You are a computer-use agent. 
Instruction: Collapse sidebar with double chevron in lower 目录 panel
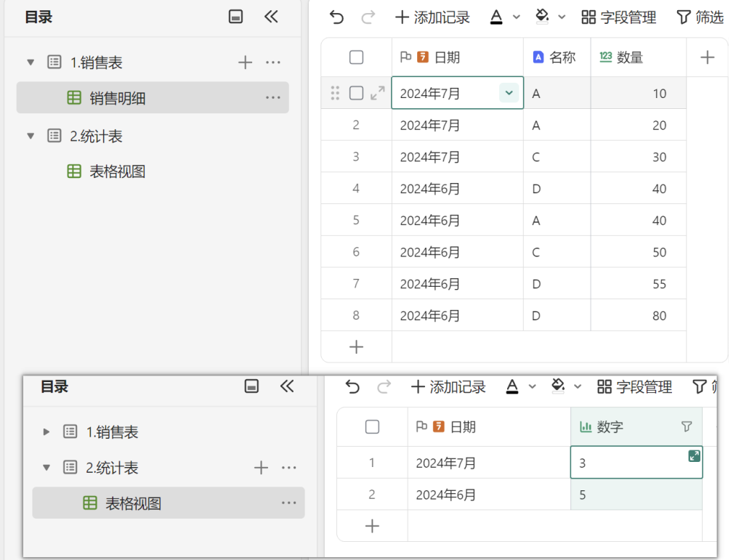point(287,386)
